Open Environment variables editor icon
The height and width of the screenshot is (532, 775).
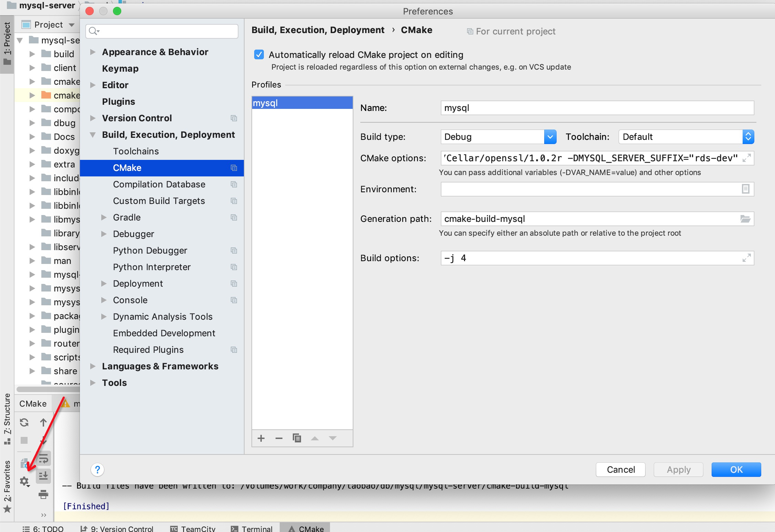(745, 189)
